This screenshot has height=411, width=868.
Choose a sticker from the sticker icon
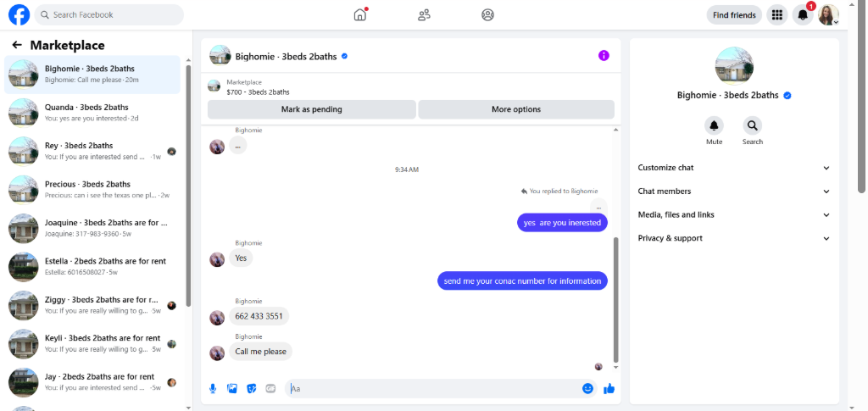251,389
